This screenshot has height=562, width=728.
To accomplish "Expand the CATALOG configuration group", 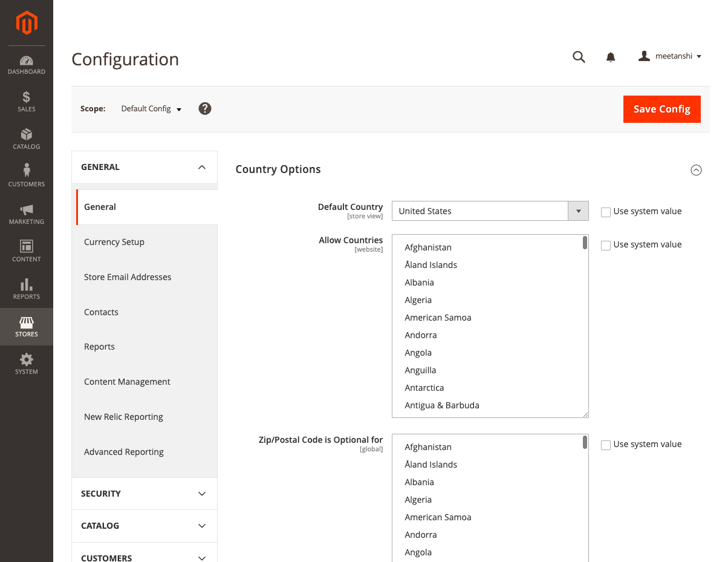I will [x=144, y=526].
